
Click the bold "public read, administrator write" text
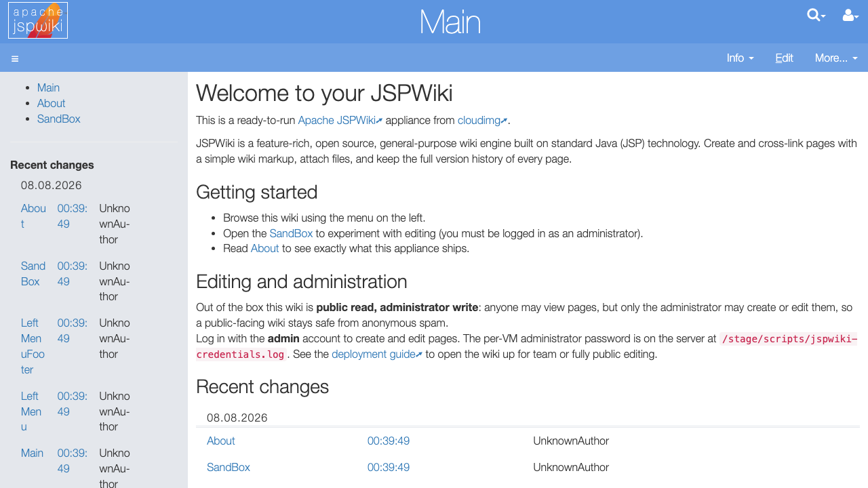tap(397, 308)
